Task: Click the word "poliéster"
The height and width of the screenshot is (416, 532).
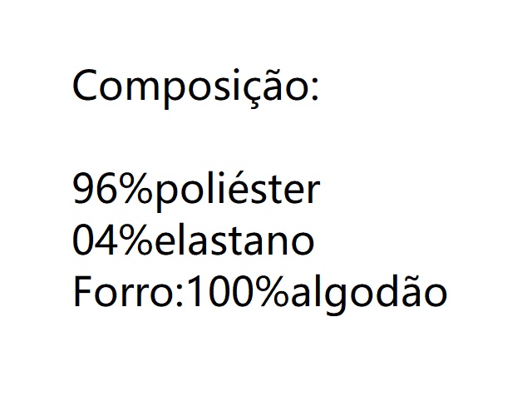Action: pos(237,191)
